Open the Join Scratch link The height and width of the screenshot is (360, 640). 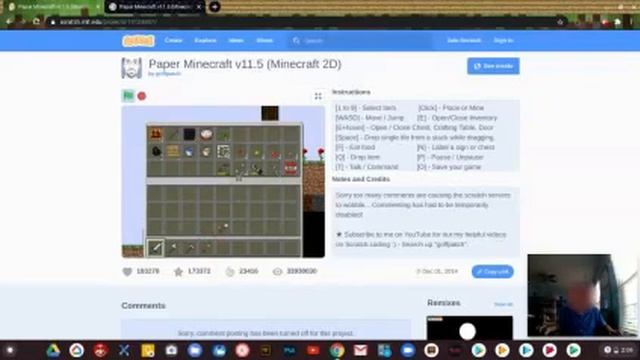pyautogui.click(x=464, y=40)
